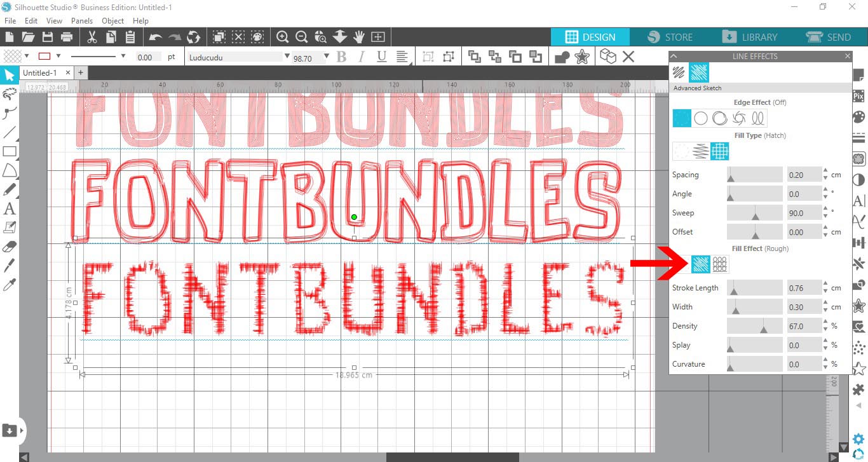Click the Width value field
The image size is (868, 462).
point(804,307)
